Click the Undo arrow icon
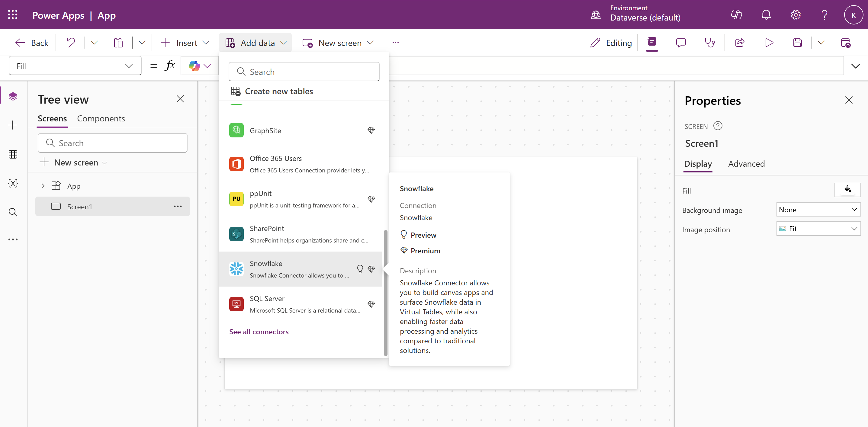Viewport: 868px width, 427px height. pos(70,43)
